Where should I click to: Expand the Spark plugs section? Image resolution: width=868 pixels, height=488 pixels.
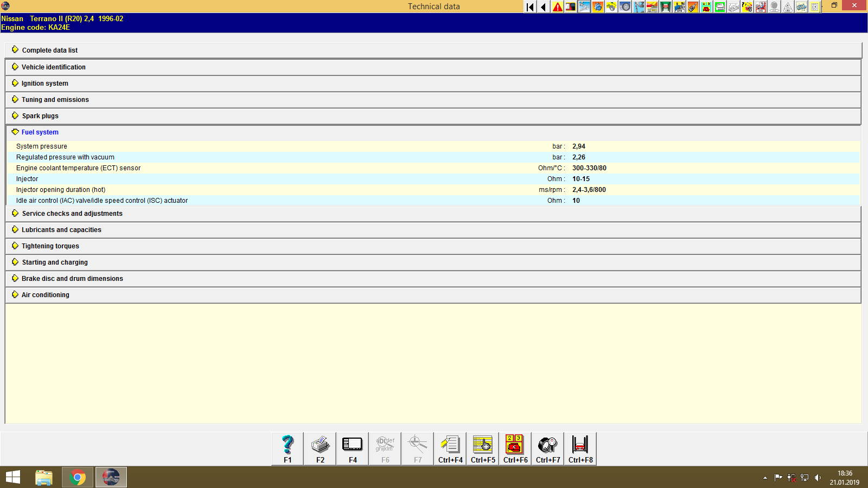[39, 115]
